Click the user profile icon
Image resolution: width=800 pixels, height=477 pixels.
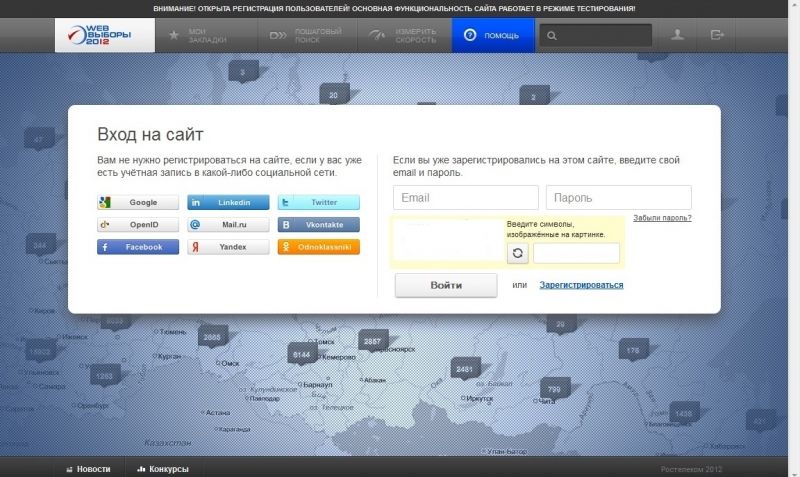pos(678,35)
